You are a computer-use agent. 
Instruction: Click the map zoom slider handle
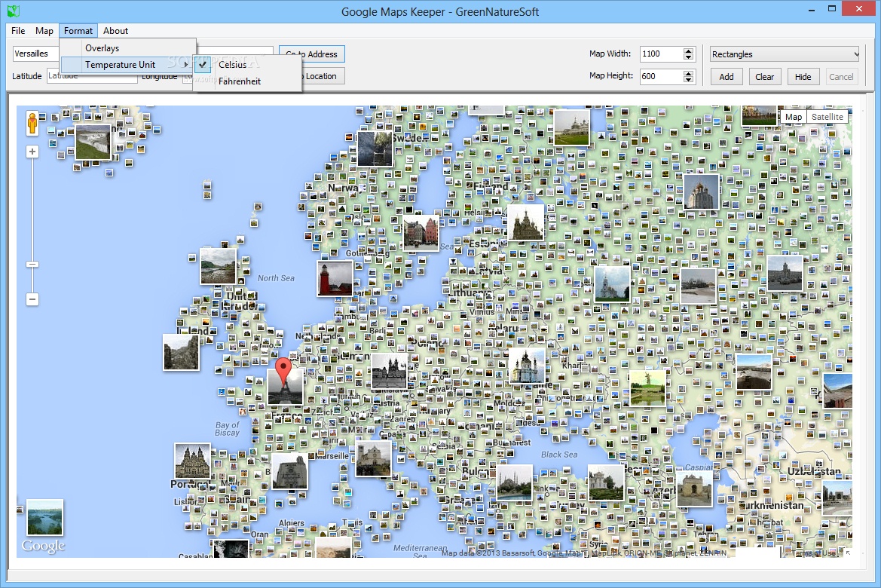(x=32, y=264)
